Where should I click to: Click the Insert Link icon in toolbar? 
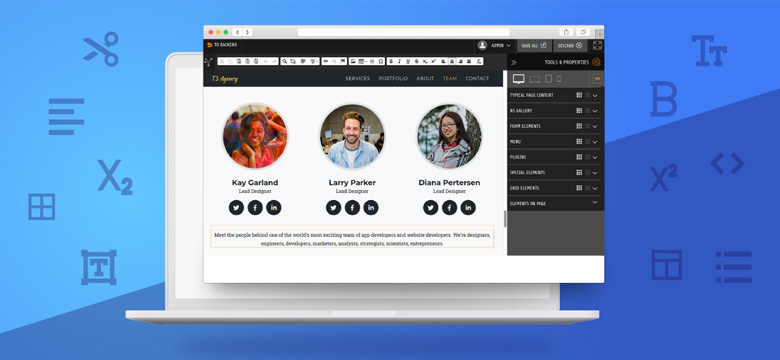[325, 61]
